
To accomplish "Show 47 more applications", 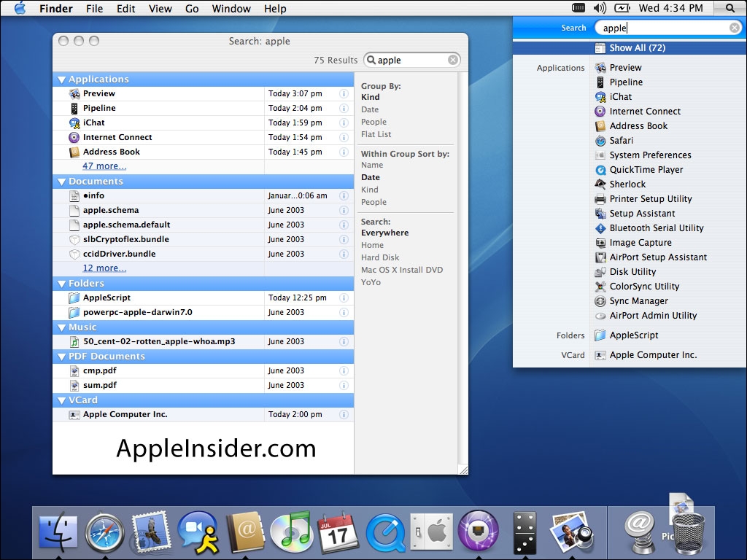I will click(104, 166).
